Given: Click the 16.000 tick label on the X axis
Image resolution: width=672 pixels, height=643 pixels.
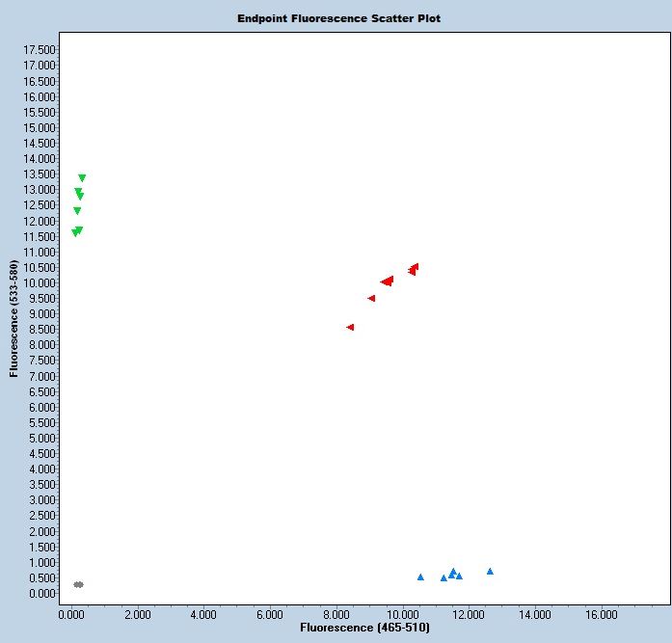Looking at the screenshot, I should click(x=601, y=613).
